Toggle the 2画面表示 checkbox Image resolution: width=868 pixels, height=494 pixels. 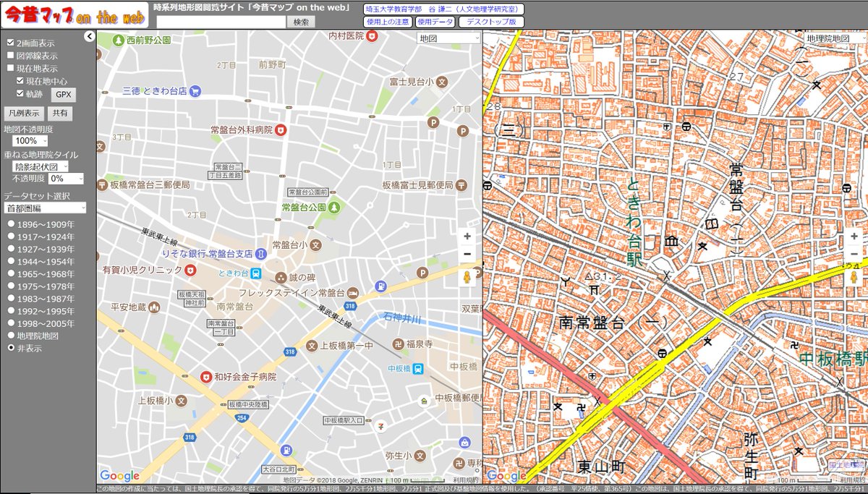10,43
